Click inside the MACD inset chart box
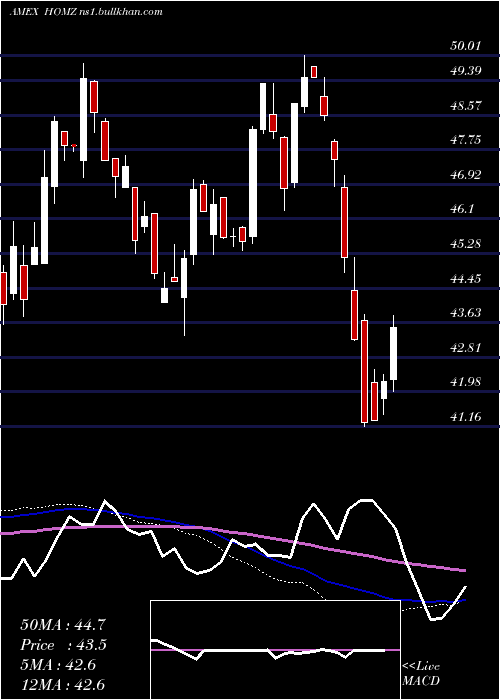500x700 pixels. click(x=275, y=650)
